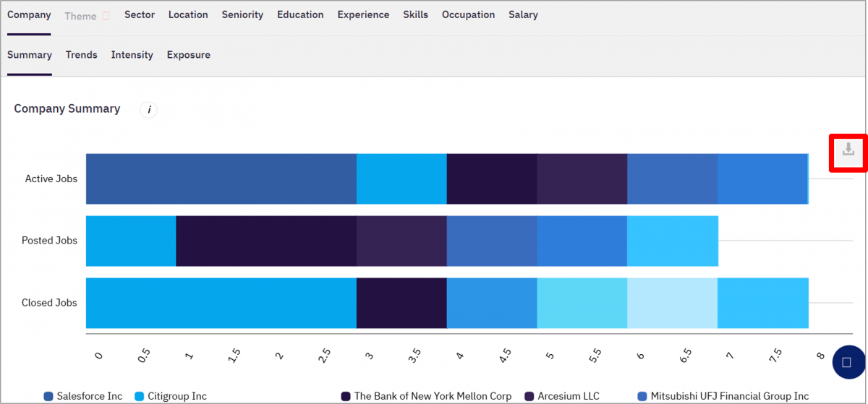868x404 pixels.
Task: Toggle Salesforce Inc legend swatch
Action: (x=48, y=396)
